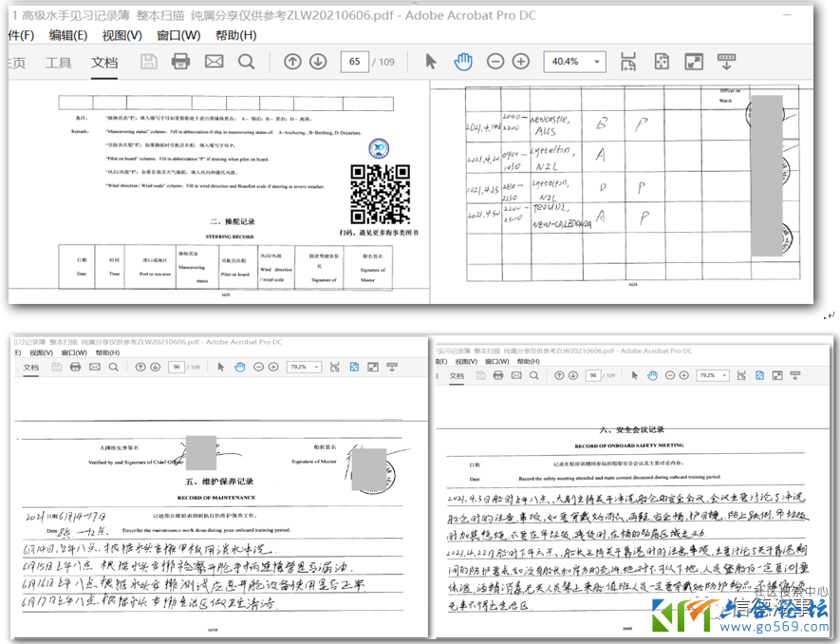Click zoom out minus icon beside 40.4%
The image size is (840, 644).
495,62
